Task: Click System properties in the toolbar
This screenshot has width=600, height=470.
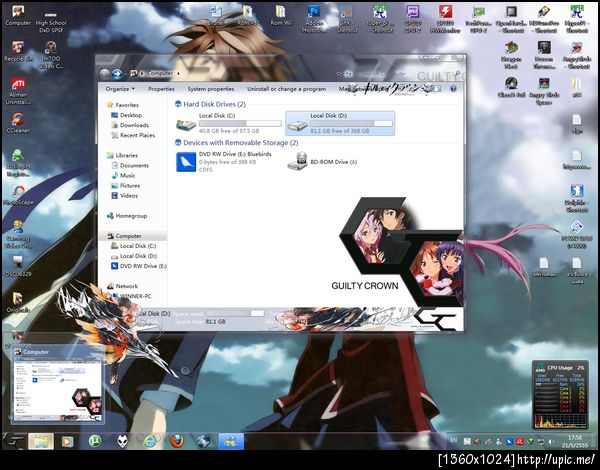Action: pos(211,89)
